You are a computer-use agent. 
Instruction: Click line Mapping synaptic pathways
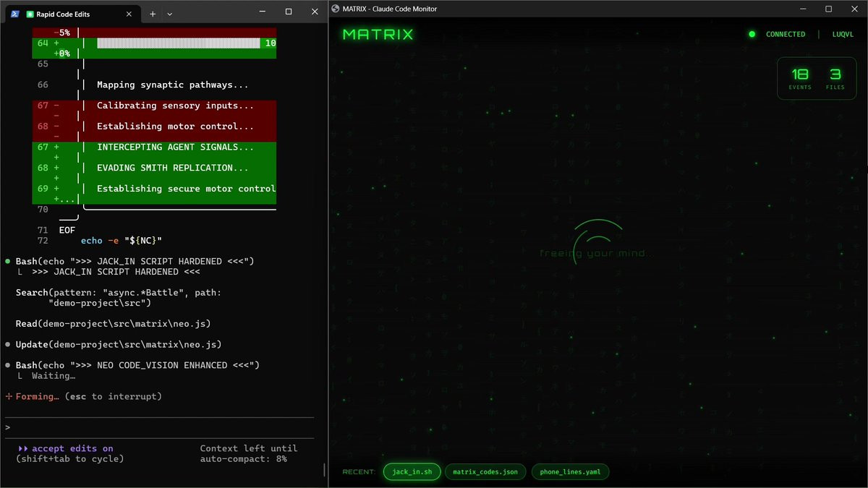(172, 85)
